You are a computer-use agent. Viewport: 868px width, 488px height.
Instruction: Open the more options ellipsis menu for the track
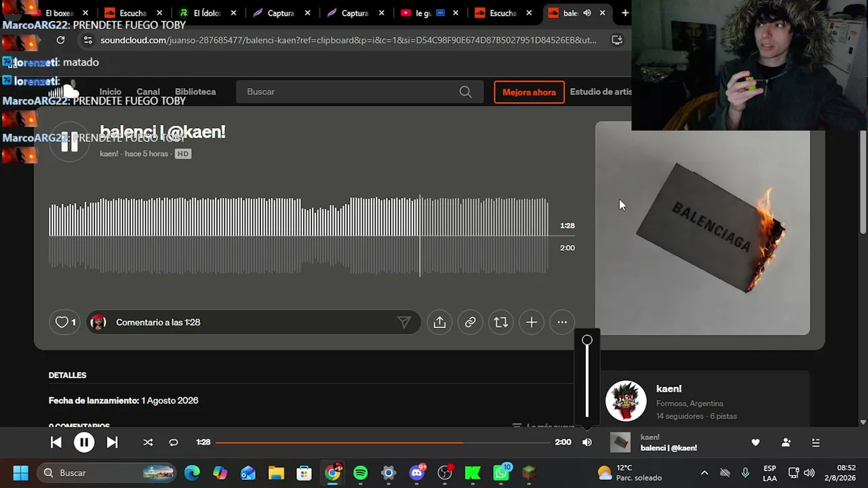click(x=562, y=323)
